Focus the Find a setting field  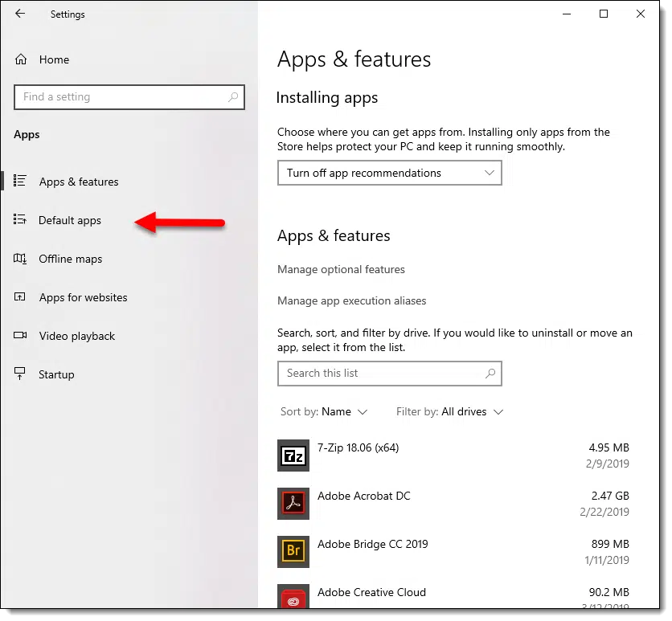pos(129,97)
